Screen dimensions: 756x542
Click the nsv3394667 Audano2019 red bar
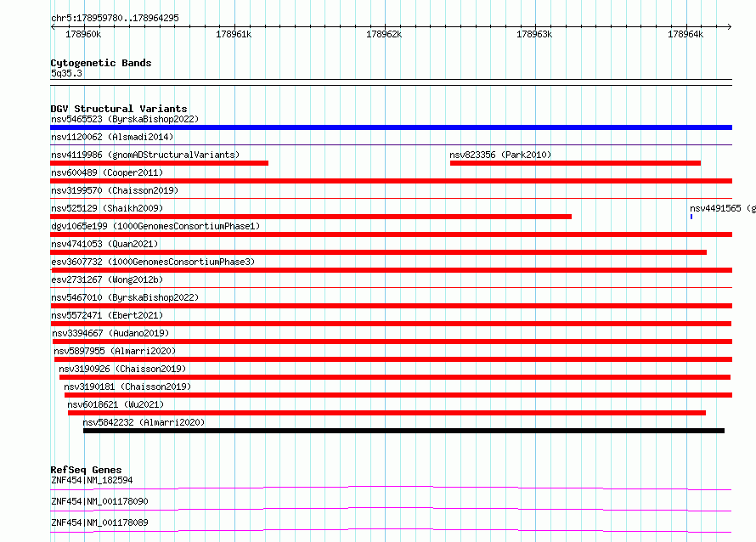392,342
